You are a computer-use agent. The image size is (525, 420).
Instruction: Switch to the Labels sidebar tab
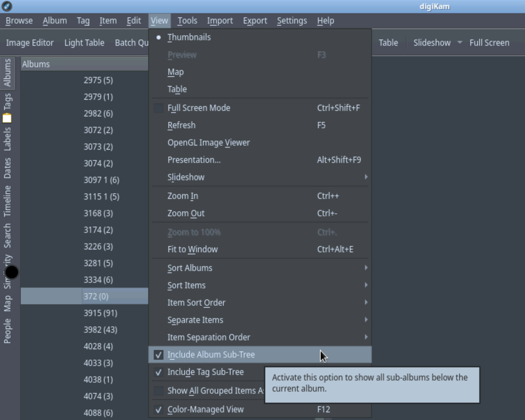7,139
